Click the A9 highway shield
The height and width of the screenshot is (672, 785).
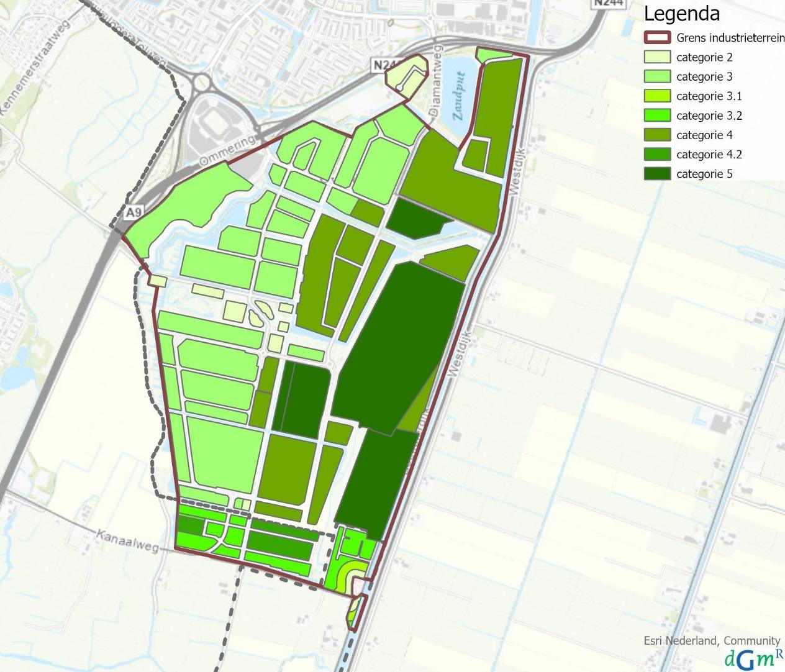pos(131,213)
